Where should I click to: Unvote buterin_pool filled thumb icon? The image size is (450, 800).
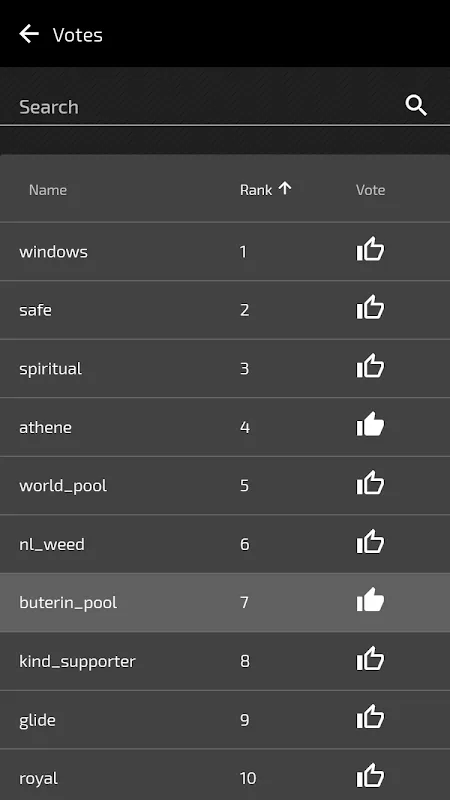[x=370, y=600]
